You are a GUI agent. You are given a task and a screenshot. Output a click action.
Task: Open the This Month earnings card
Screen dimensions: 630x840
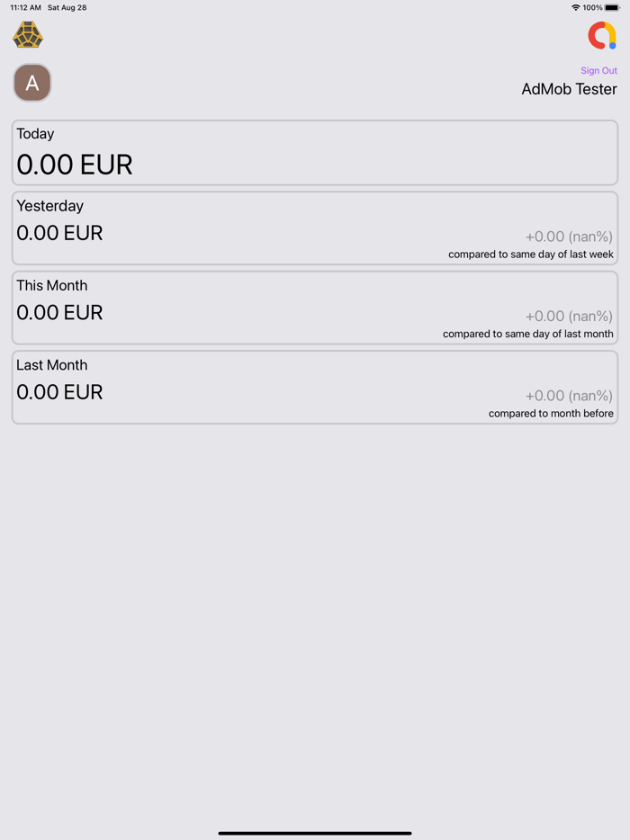tap(314, 307)
